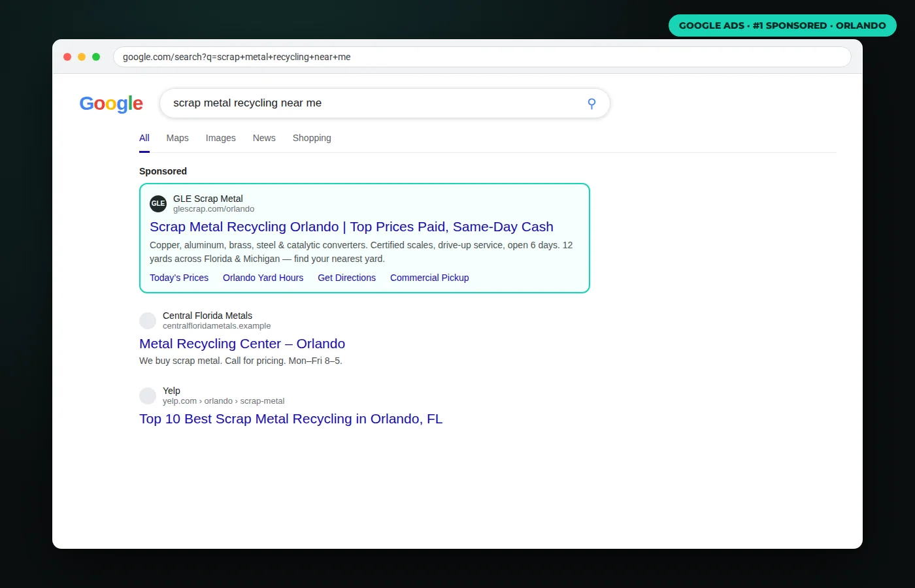Open the Images tab
This screenshot has width=915, height=588.
click(221, 138)
